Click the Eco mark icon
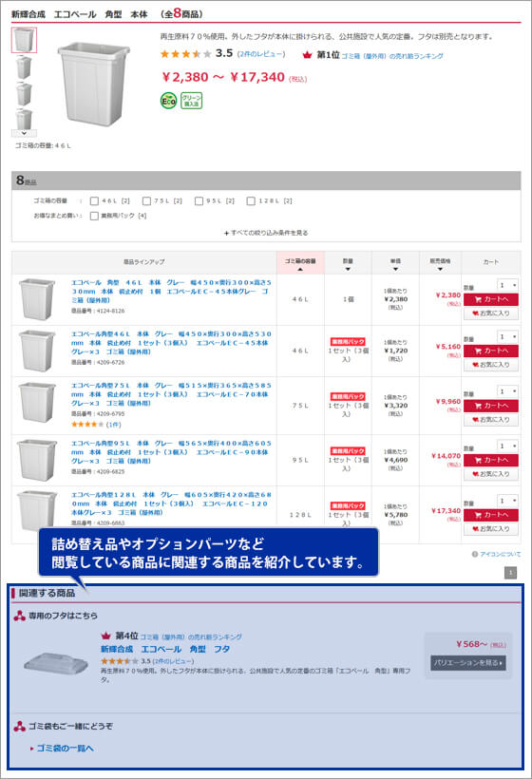Image resolution: width=532 pixels, height=779 pixels. point(168,101)
